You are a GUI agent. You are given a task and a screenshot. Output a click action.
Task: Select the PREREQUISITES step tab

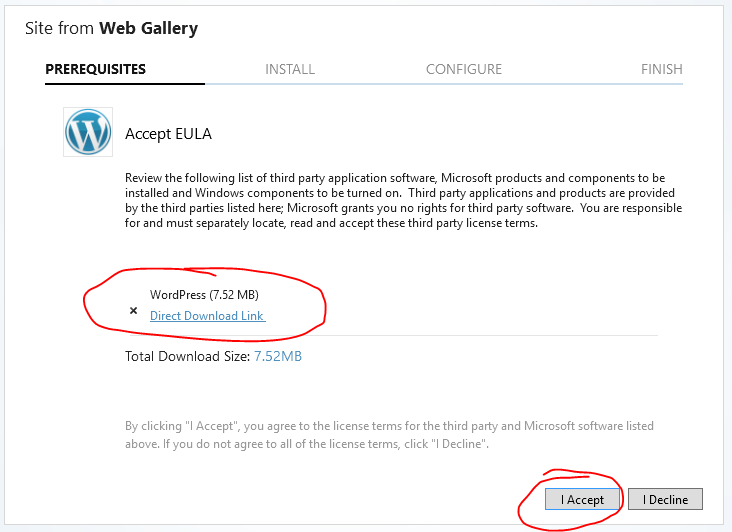coord(96,69)
